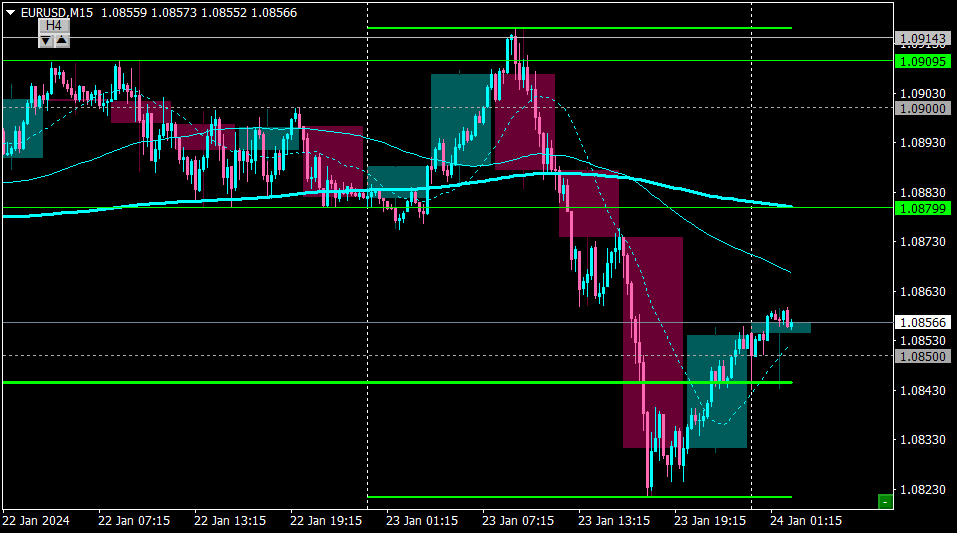Viewport: 957px width, 533px height.
Task: Click the current price 1.08566 label
Action: tap(923, 322)
